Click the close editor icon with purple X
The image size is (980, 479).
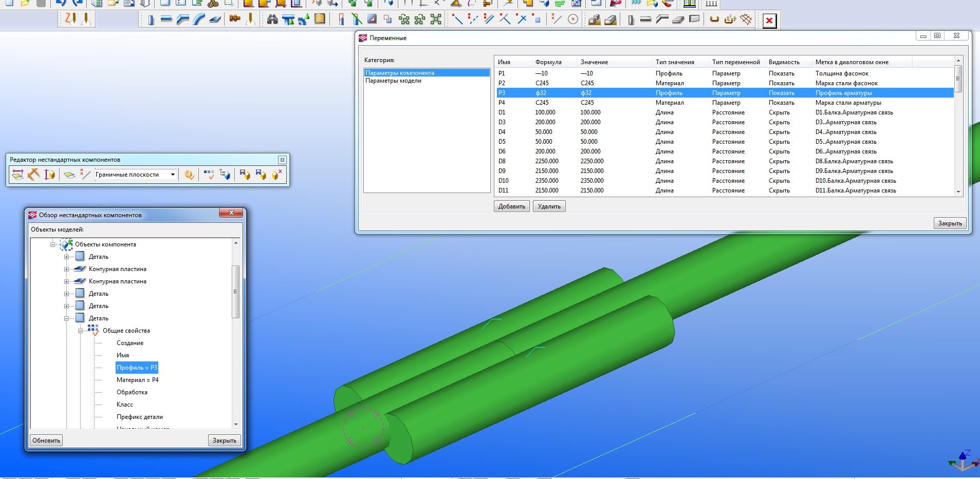click(277, 175)
